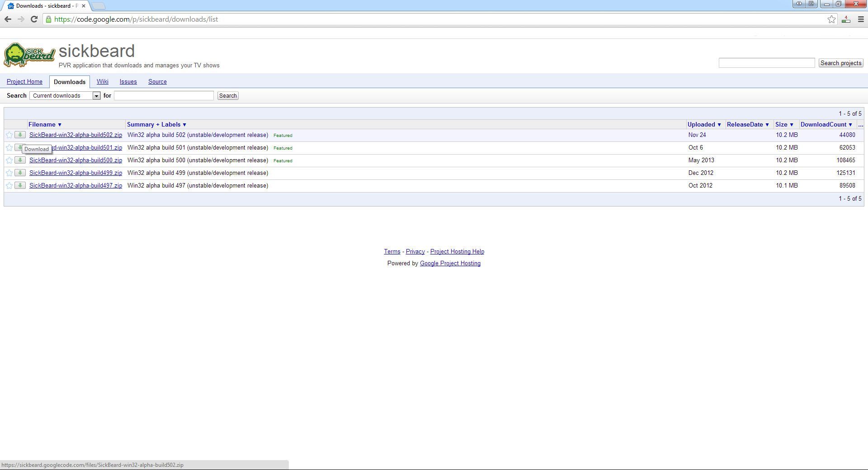Star the build500 zip download
This screenshot has height=470, width=868.
coord(9,160)
